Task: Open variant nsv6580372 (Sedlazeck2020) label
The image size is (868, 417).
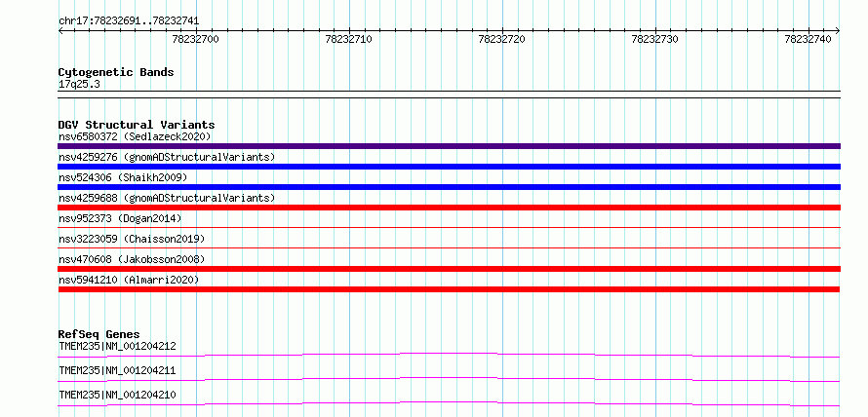Action: click(x=135, y=136)
